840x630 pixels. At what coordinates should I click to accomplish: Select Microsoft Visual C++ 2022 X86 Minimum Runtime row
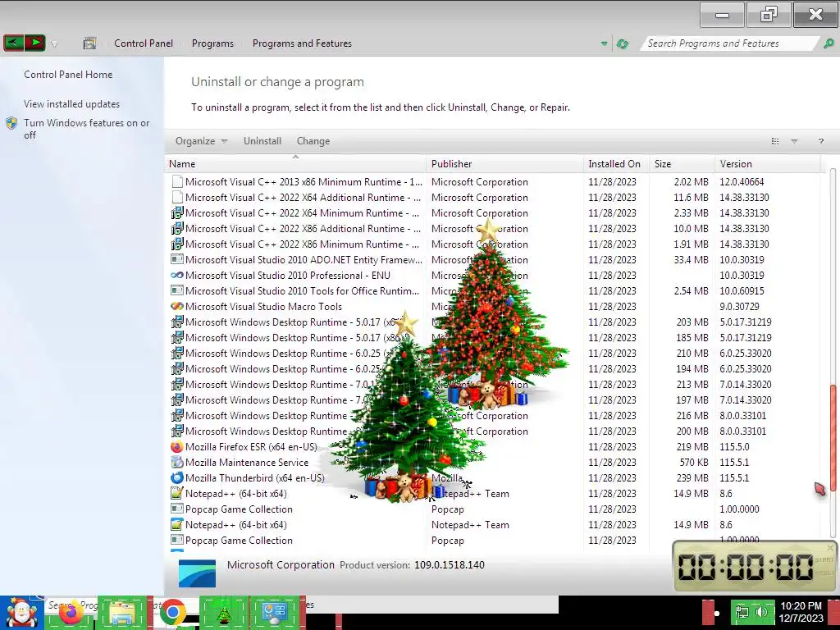pyautogui.click(x=493, y=244)
